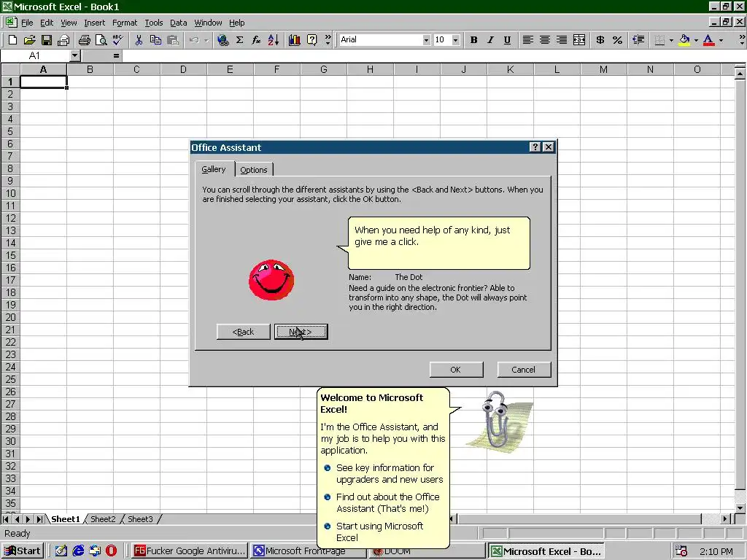Switch to the Sheet3 worksheet tab
Viewport: 747px width, 560px height.
click(x=140, y=519)
